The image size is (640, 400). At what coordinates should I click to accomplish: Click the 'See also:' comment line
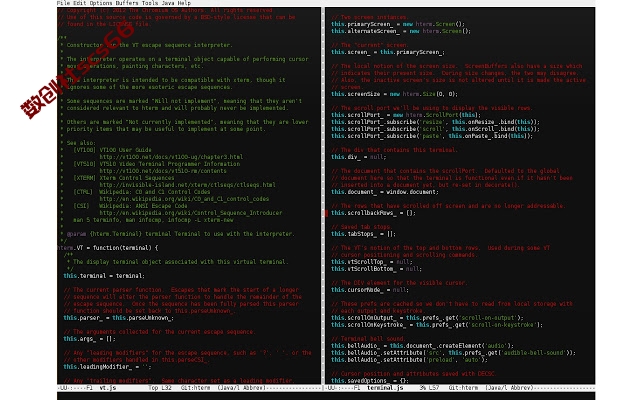coord(81,143)
